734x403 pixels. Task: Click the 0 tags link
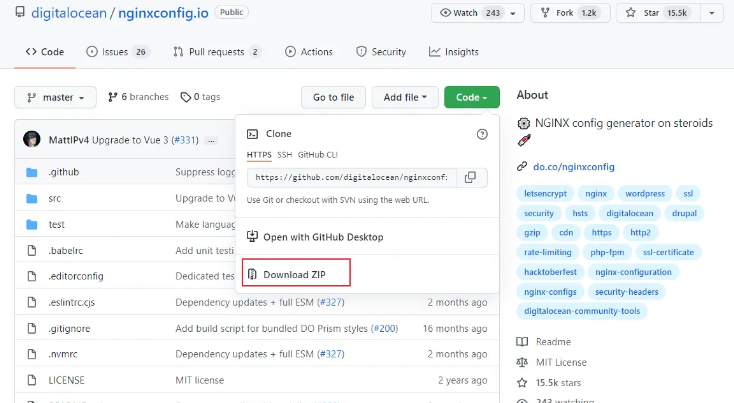point(200,97)
